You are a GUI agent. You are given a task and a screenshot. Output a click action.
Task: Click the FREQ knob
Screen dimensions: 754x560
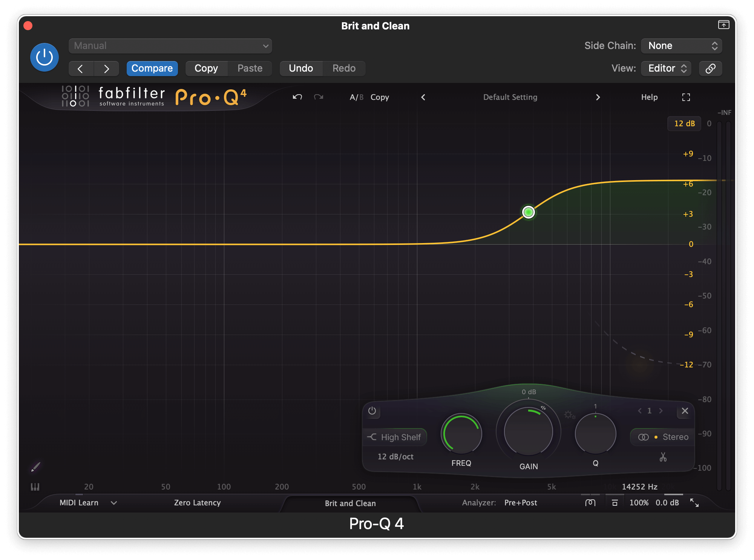(461, 434)
